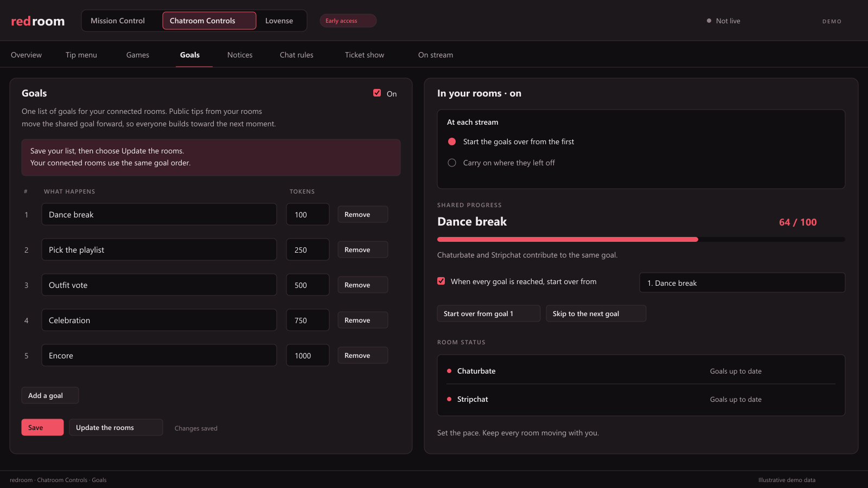The image size is (868, 488).
Task: Select Start the goals over from the first
Action: pyautogui.click(x=452, y=142)
